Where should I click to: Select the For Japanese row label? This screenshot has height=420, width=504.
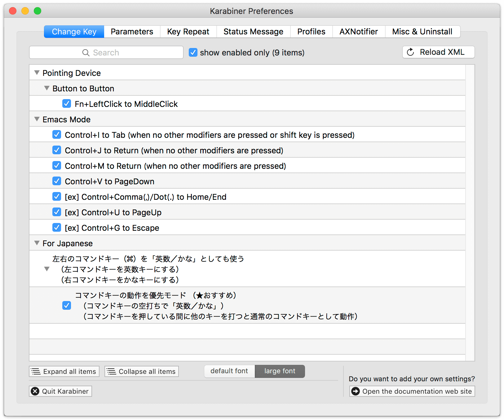point(68,243)
